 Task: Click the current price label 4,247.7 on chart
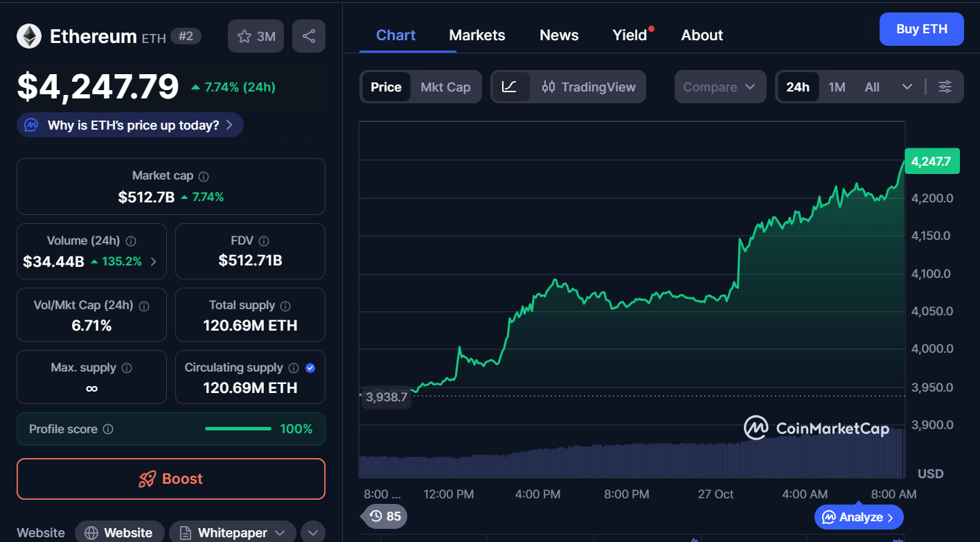point(932,161)
